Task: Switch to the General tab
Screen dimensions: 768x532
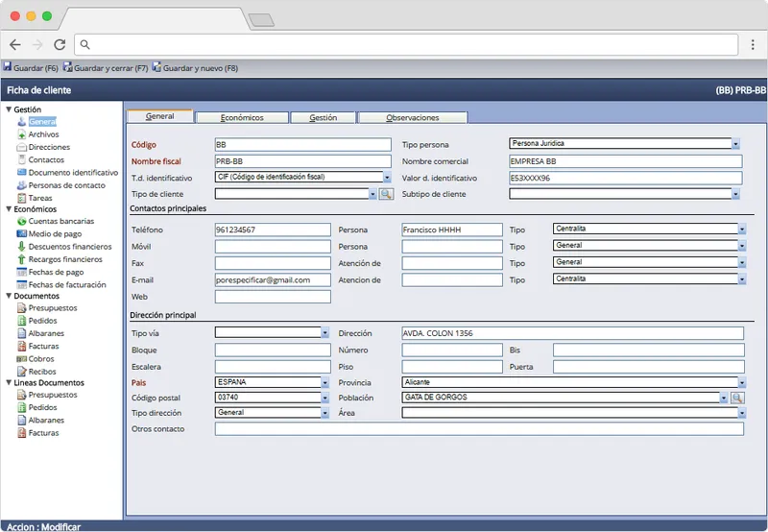Action: point(159,116)
